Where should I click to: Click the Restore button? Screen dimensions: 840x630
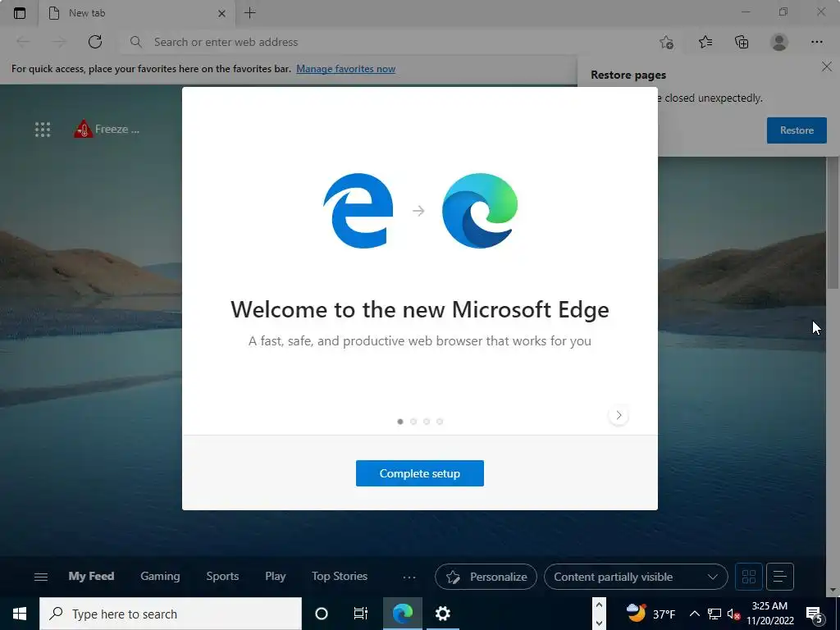(x=797, y=130)
